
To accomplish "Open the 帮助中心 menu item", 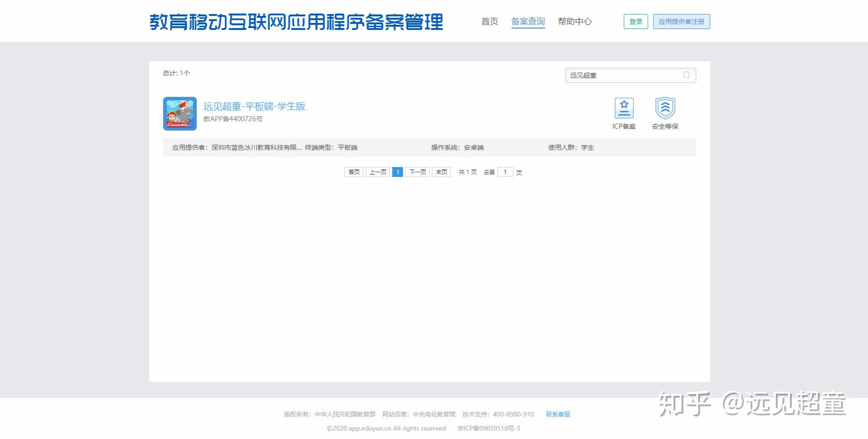I will [x=575, y=21].
